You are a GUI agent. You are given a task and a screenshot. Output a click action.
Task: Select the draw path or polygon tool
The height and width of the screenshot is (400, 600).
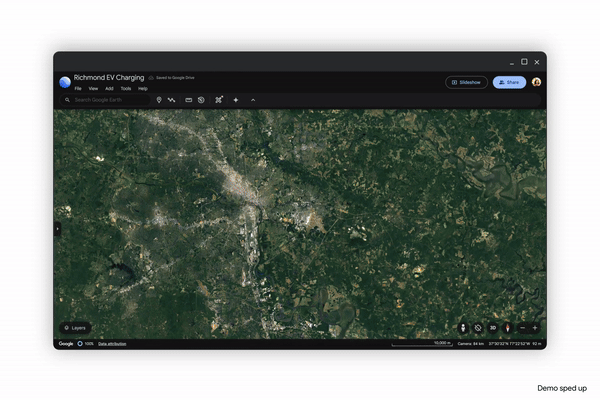coord(172,100)
